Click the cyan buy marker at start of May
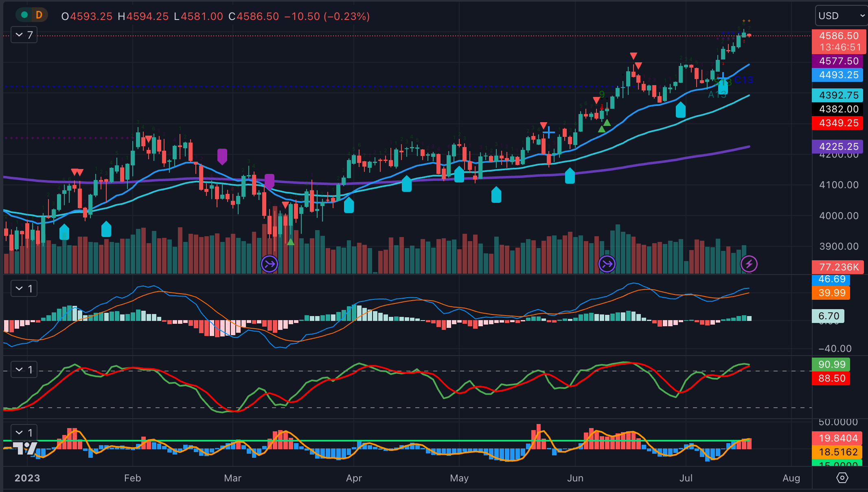Image resolution: width=868 pixels, height=492 pixels. click(x=459, y=174)
